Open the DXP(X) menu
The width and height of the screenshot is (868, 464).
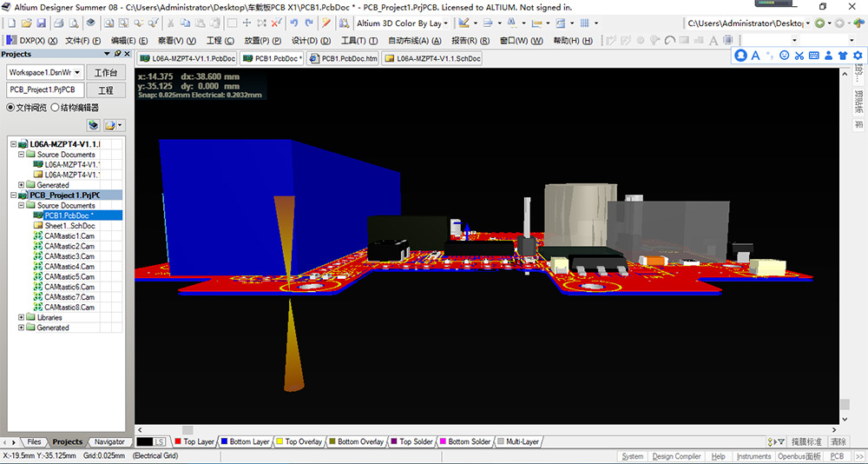[x=31, y=41]
